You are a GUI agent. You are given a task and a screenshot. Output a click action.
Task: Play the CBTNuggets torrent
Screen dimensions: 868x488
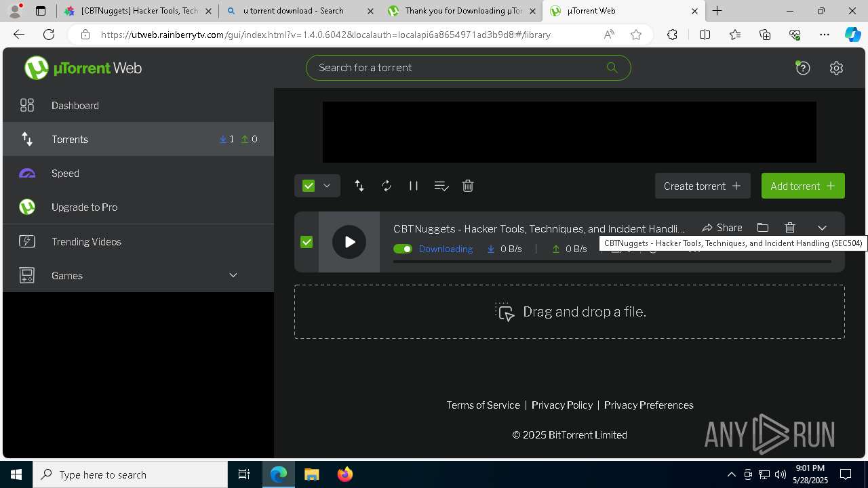tap(349, 242)
